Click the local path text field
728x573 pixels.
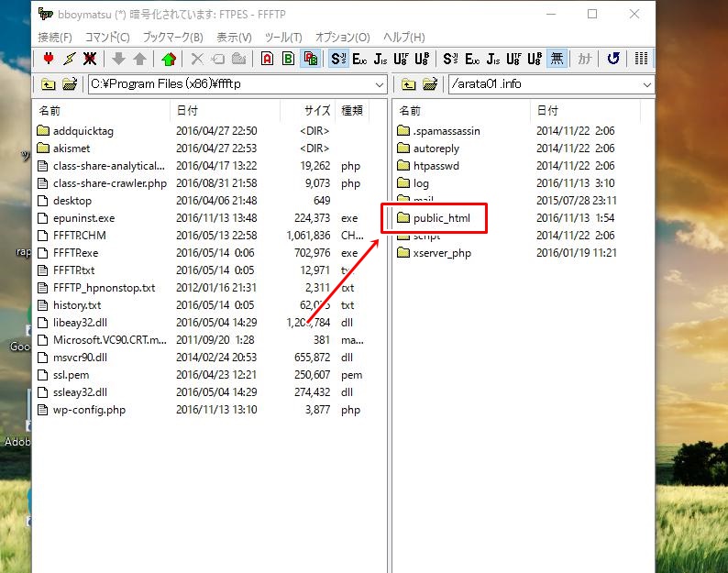coord(231,84)
